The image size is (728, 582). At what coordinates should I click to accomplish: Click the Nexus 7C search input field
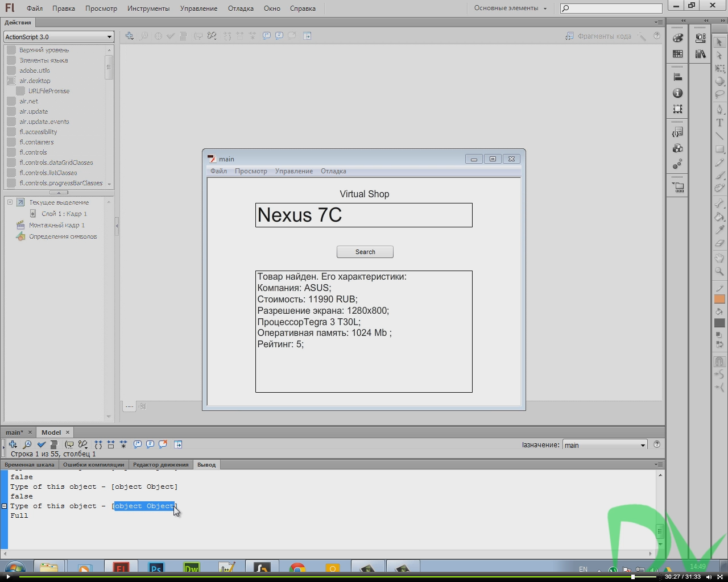tap(363, 215)
